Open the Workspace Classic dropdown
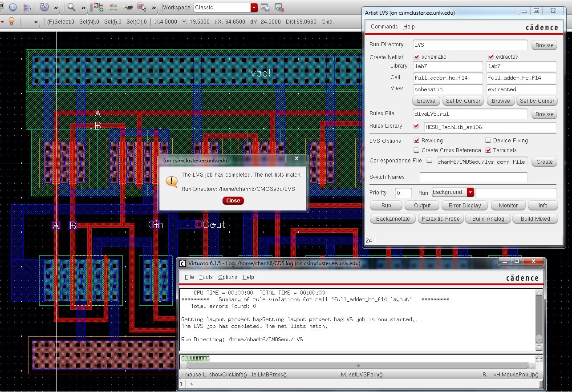Viewport: 572px width, 392px height. tap(254, 8)
